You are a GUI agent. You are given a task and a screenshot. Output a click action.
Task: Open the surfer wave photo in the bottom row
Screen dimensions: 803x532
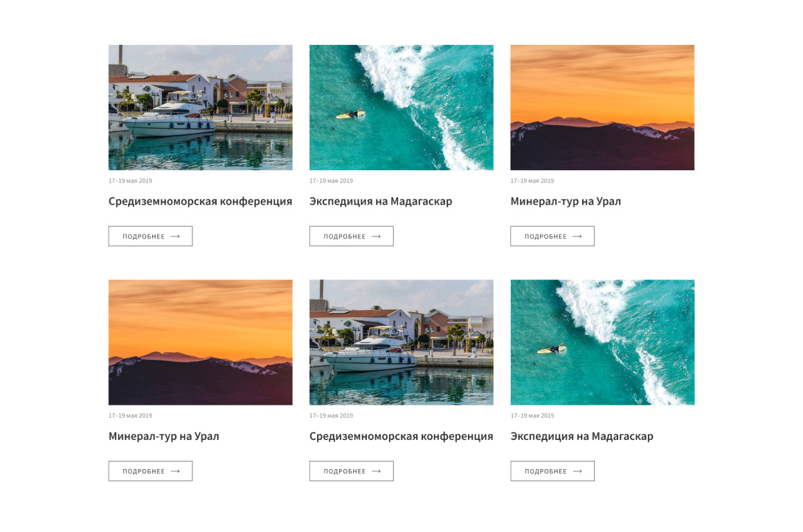602,342
